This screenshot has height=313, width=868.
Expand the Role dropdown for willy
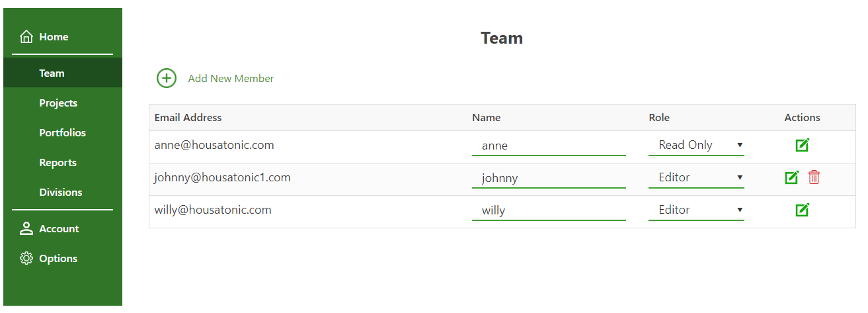pos(696,210)
